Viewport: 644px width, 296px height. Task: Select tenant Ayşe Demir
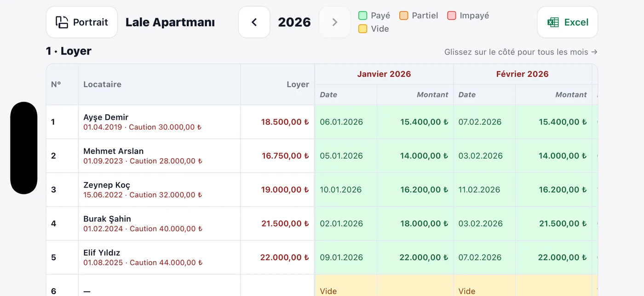click(x=106, y=117)
